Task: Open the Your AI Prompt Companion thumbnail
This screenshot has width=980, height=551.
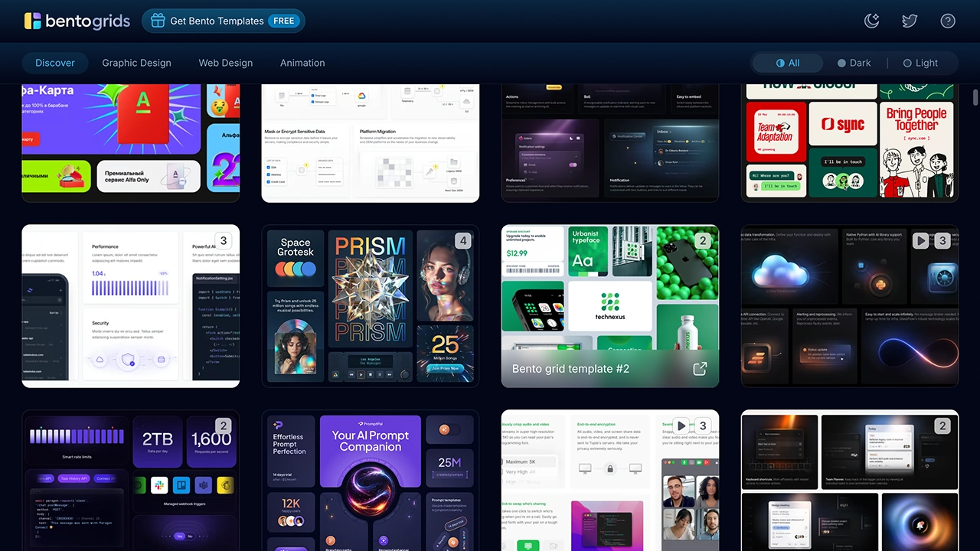Action: click(x=371, y=481)
